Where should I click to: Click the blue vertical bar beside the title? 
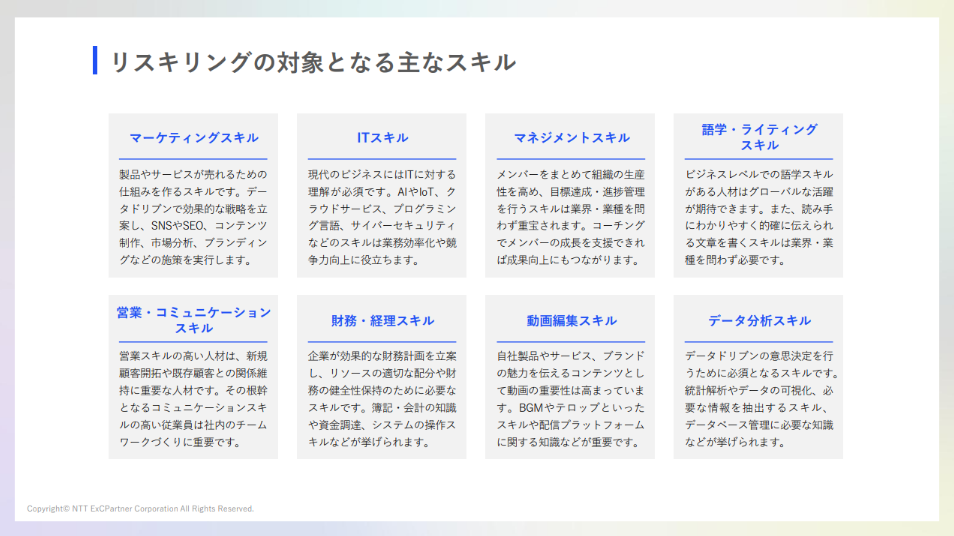pos(95,61)
